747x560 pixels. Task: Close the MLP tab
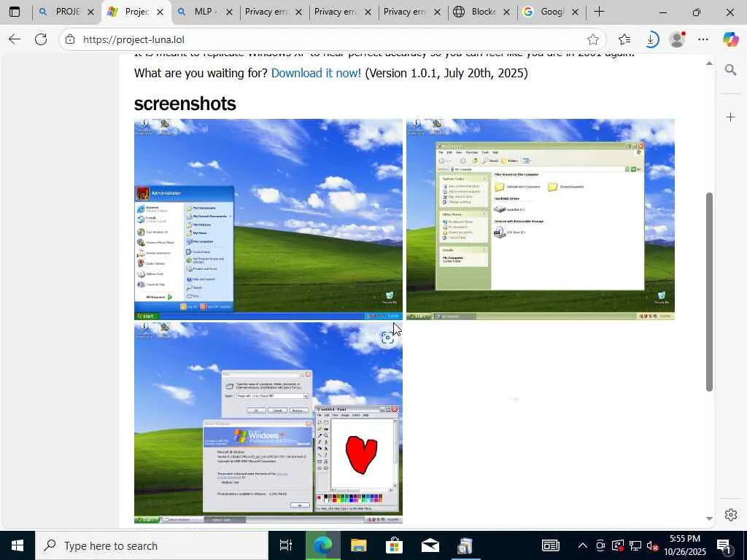coord(229,12)
